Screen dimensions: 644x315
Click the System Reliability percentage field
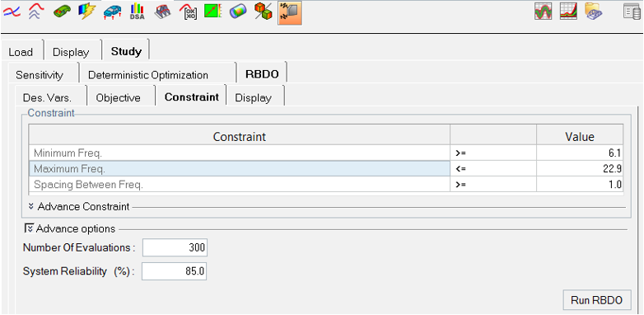pyautogui.click(x=174, y=271)
